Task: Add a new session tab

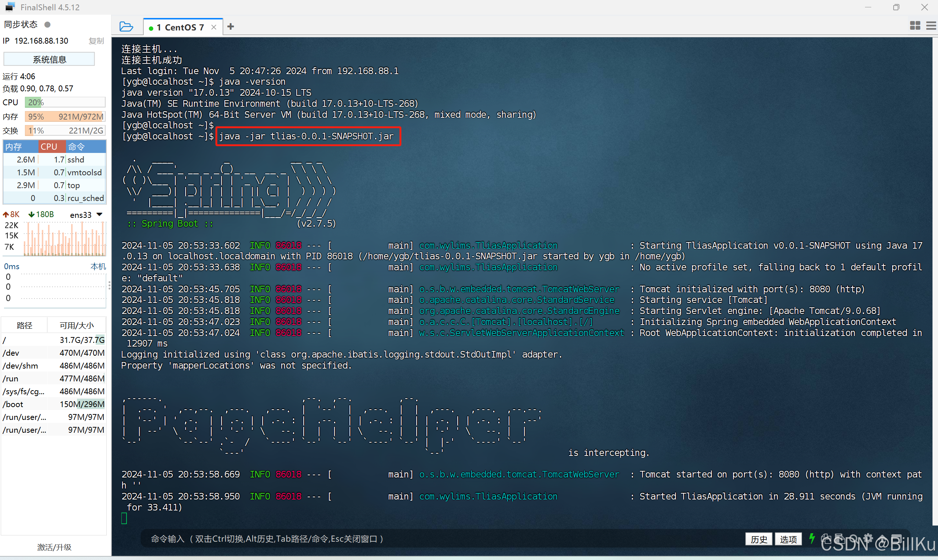Action: 231,26
